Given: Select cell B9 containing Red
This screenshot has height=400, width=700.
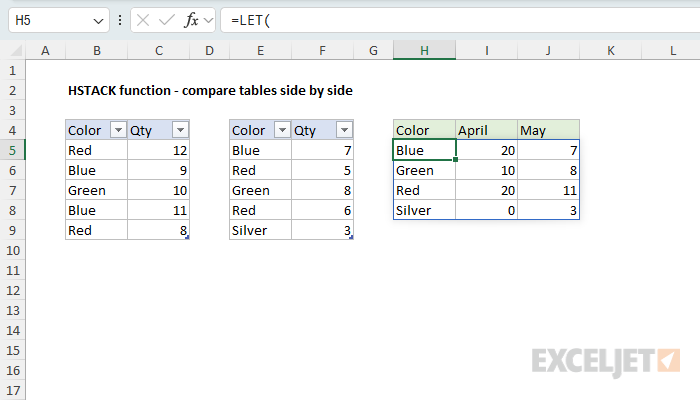Looking at the screenshot, I should tap(96, 230).
